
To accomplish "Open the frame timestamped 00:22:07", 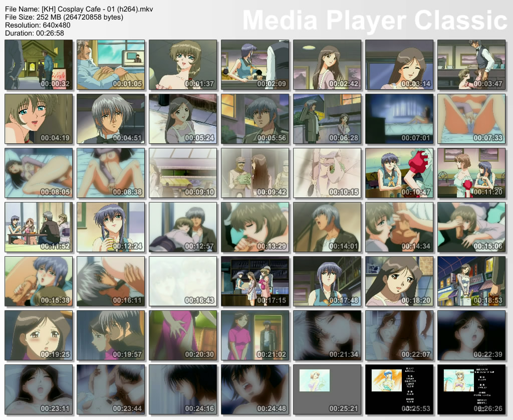I will point(399,335).
